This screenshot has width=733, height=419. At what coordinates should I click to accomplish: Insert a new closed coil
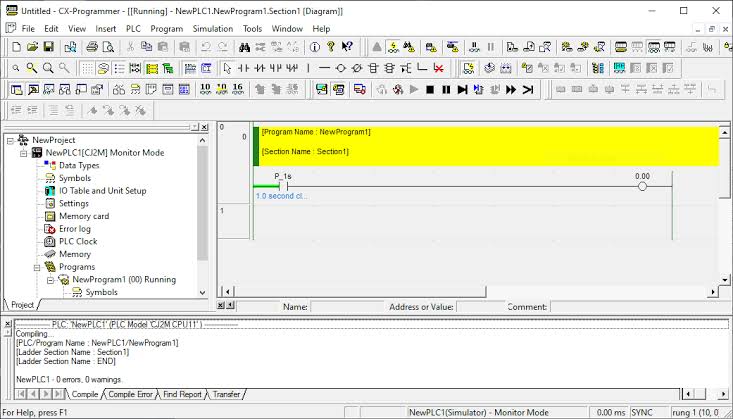click(x=356, y=68)
